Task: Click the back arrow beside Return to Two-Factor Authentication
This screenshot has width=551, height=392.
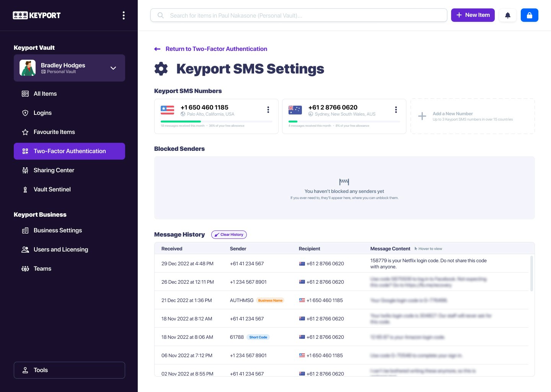Action: [157, 49]
